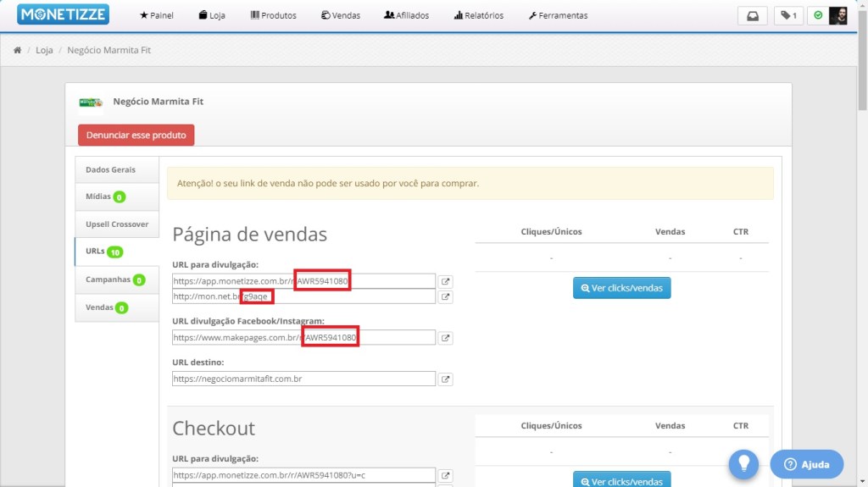
Task: Click the URL destino input field
Action: (x=303, y=379)
